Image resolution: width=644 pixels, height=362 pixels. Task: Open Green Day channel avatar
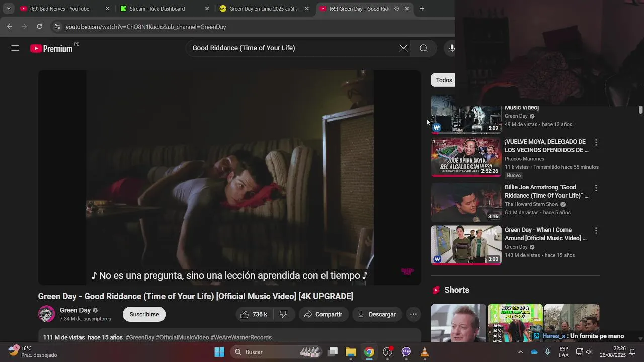coord(47,314)
